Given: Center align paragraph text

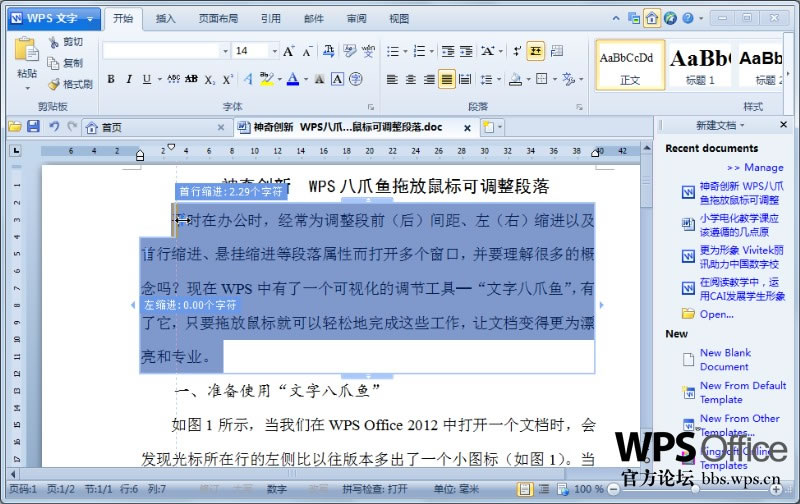Looking at the screenshot, I should click(411, 79).
